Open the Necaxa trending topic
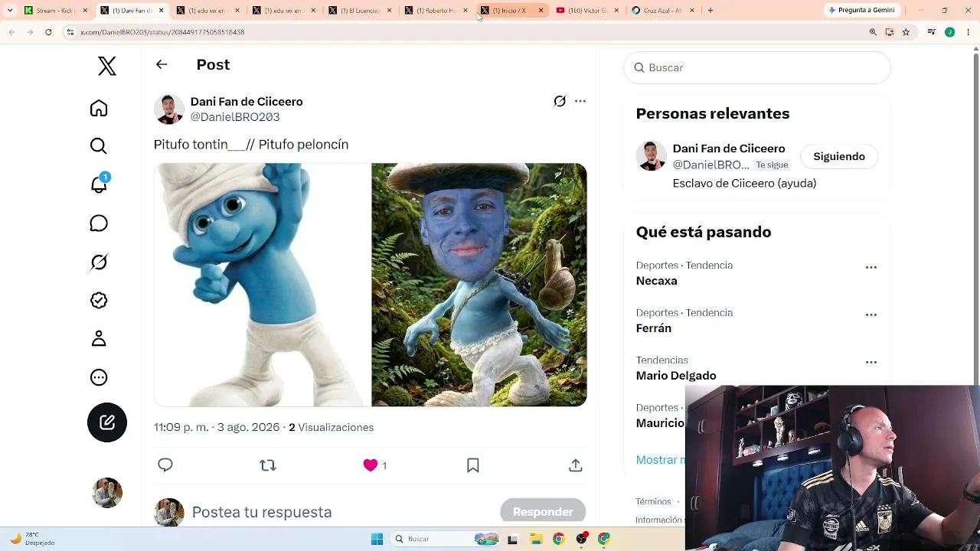This screenshot has width=980, height=551. coord(657,281)
